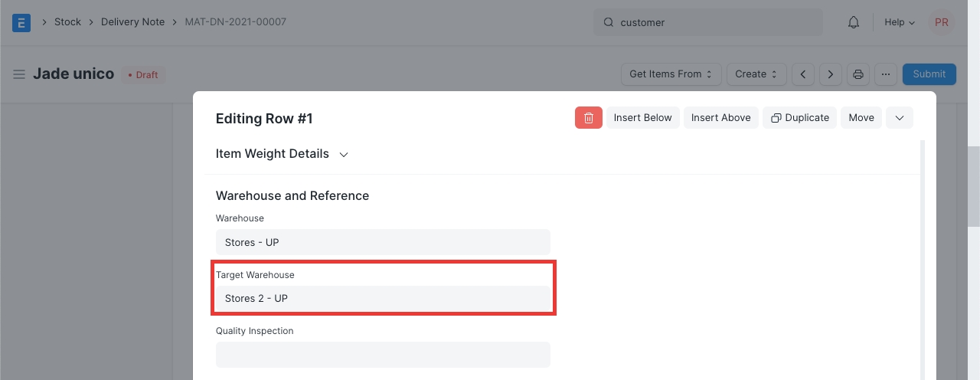Click the Target Warehouse input field
Screen dimensions: 980x380
tap(383, 299)
